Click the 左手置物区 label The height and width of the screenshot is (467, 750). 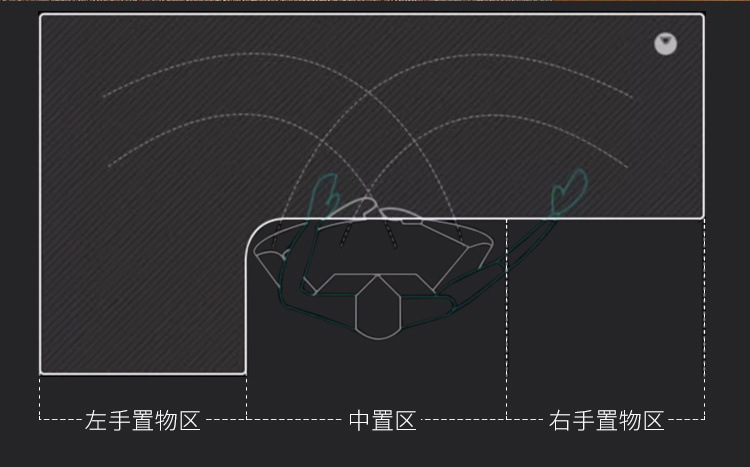point(142,421)
